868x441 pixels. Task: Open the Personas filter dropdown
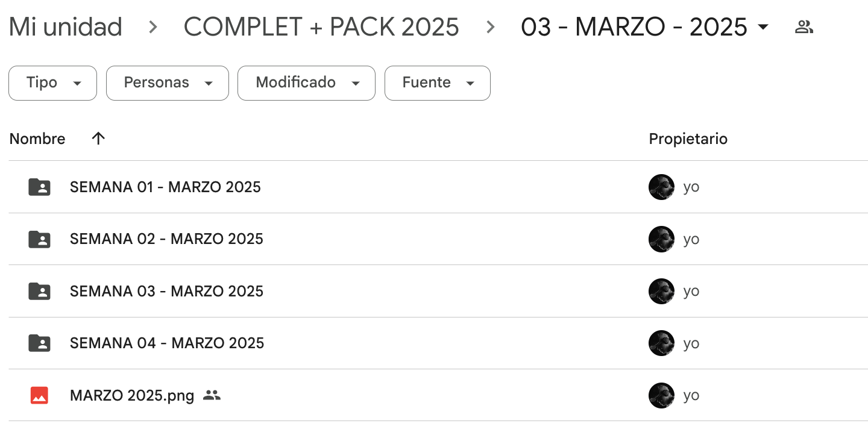coord(167,83)
